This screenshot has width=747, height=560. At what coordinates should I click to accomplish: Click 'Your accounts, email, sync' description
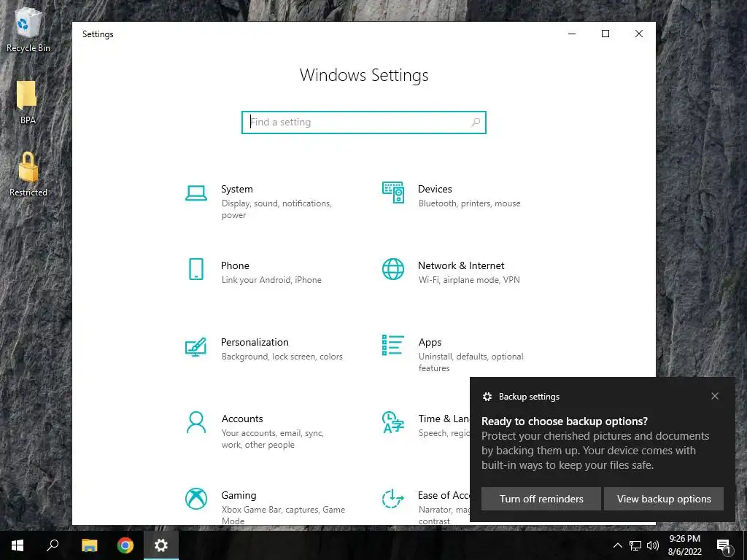click(x=273, y=438)
